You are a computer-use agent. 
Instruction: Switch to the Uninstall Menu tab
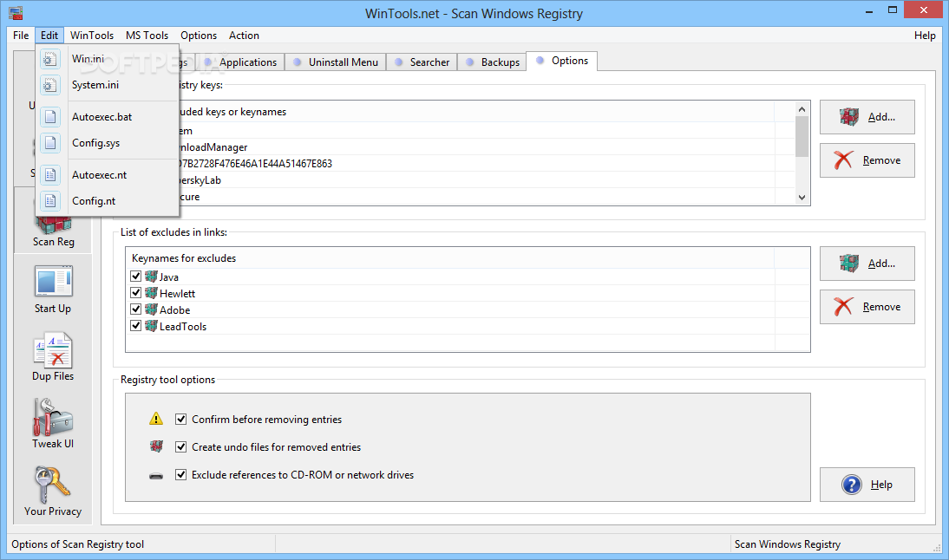click(336, 62)
